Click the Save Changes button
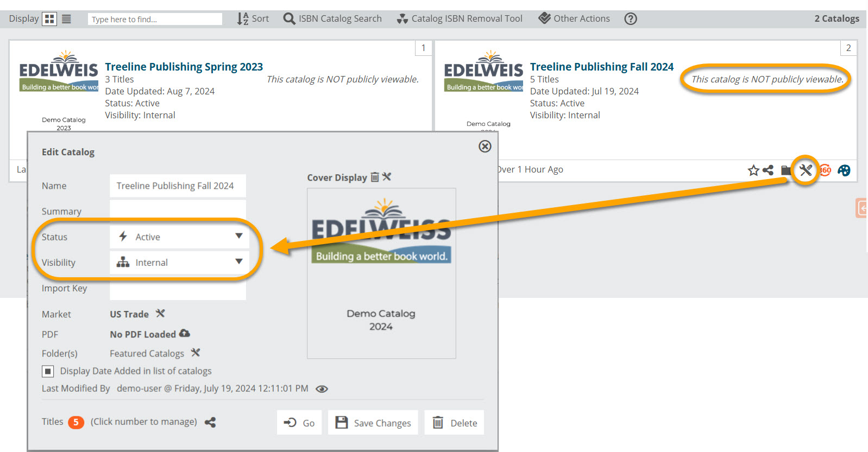Image resolution: width=868 pixels, height=452 pixels. 373,423
